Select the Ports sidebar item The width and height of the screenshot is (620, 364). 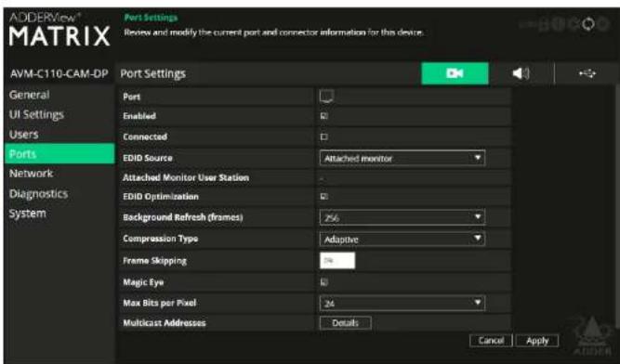coord(59,153)
